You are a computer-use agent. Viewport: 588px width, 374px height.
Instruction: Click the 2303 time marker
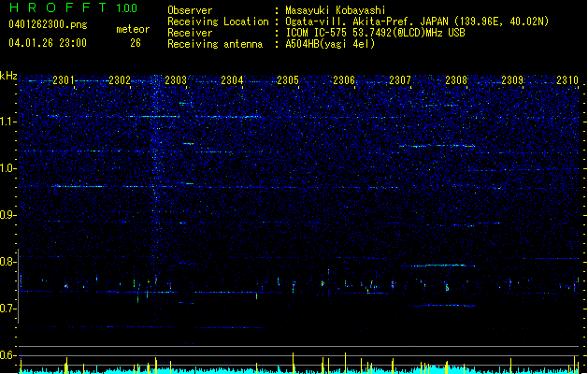click(x=176, y=80)
